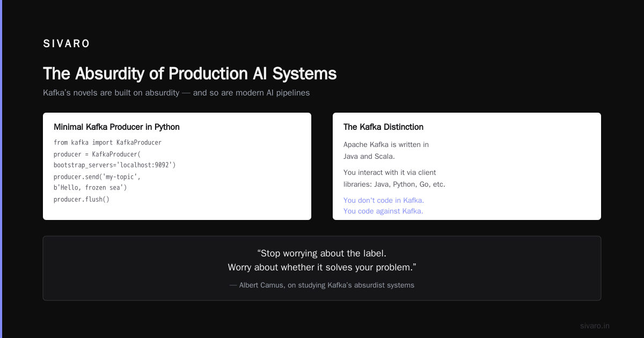Click 'libraries: Java, Python, Go, etc.' line
644x338 pixels.
pos(394,185)
